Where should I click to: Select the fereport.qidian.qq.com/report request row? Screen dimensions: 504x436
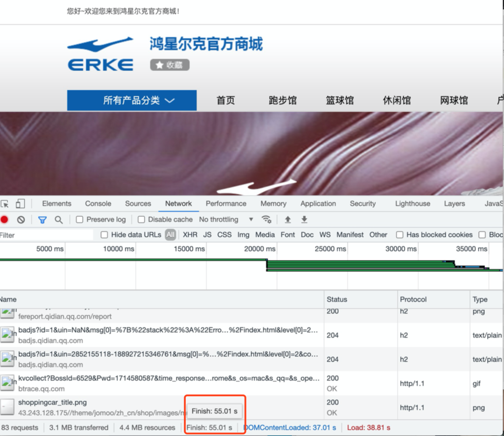[252, 316]
